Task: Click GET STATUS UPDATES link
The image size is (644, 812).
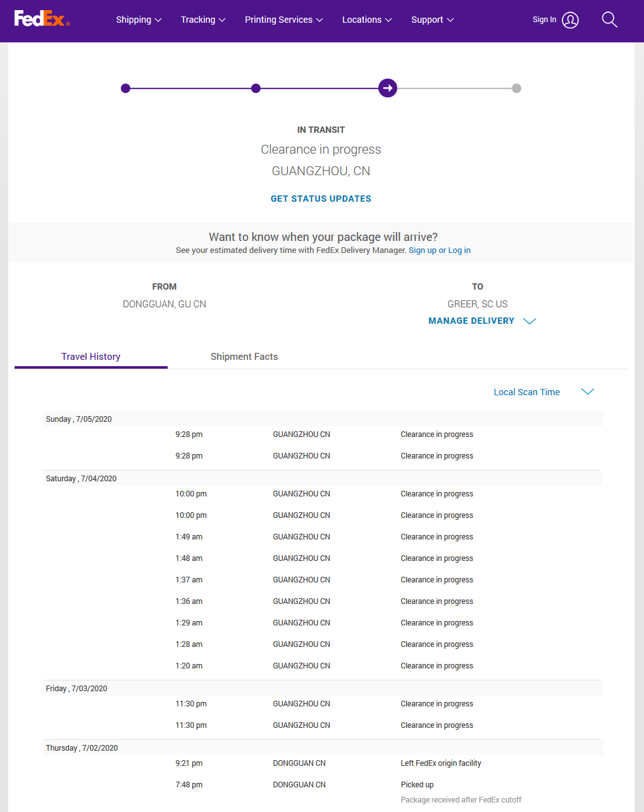Action: tap(321, 199)
